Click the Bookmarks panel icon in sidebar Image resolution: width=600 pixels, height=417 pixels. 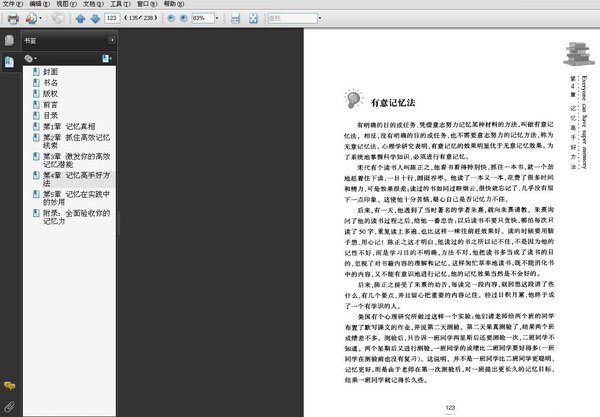[x=9, y=61]
